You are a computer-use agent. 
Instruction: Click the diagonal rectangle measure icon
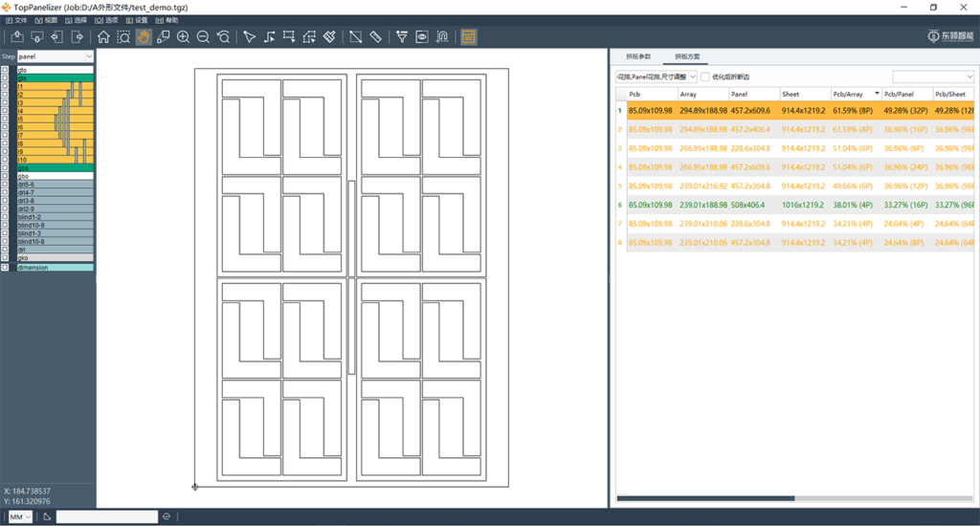[356, 37]
